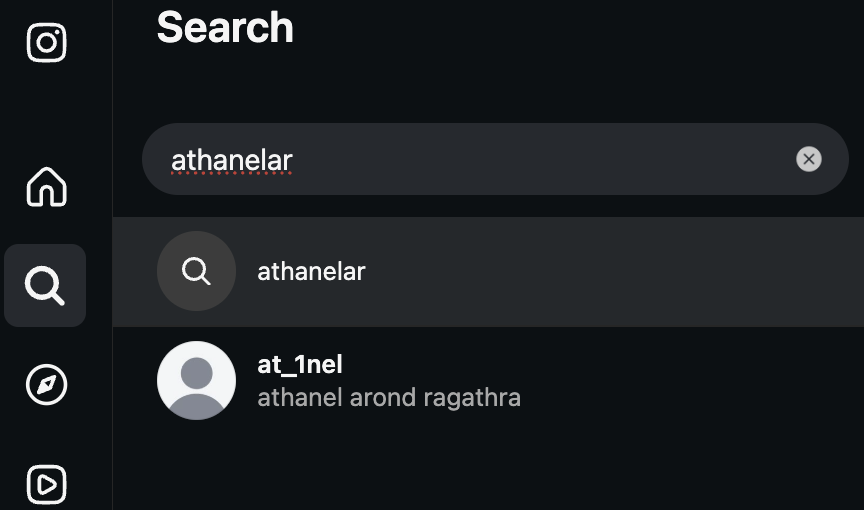Click the typed word athanelar in search box
Image resolution: width=864 pixels, height=510 pixels.
click(x=231, y=160)
